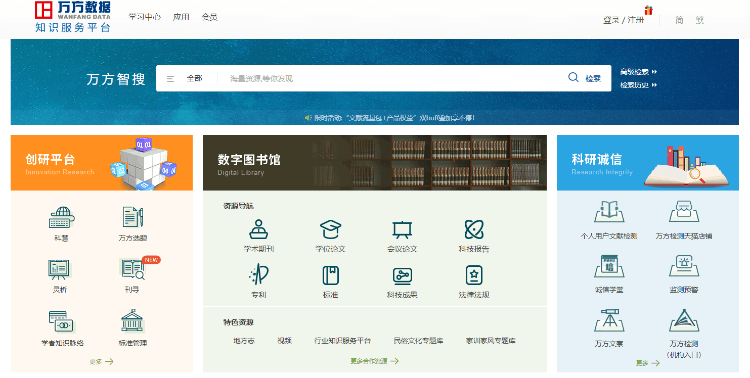Click the 检索 search button
750x378 pixels.
pos(585,78)
